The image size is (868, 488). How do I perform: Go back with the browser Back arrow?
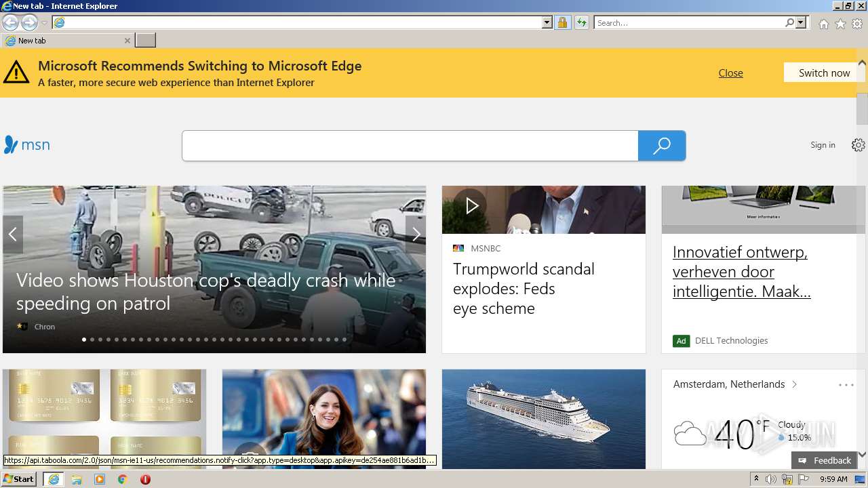click(11, 22)
